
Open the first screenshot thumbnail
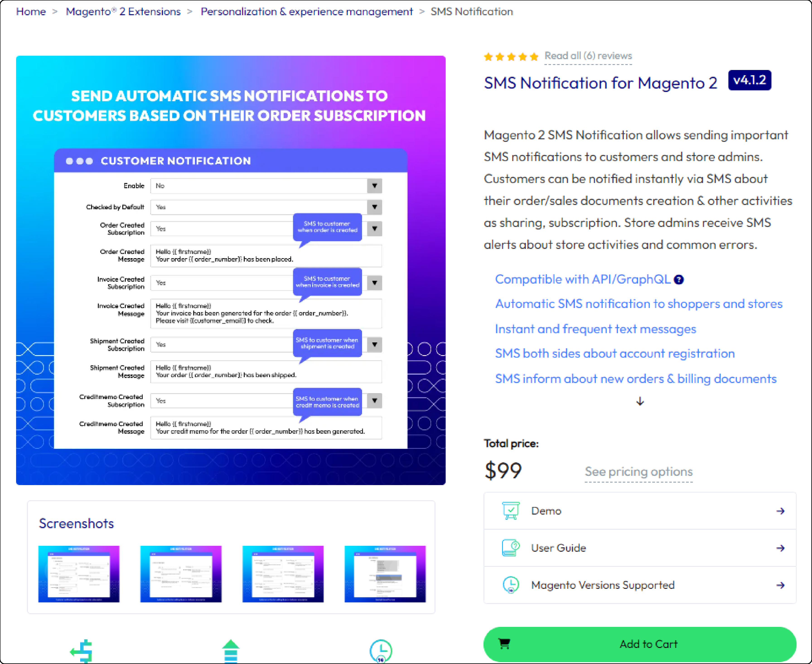[79, 574]
